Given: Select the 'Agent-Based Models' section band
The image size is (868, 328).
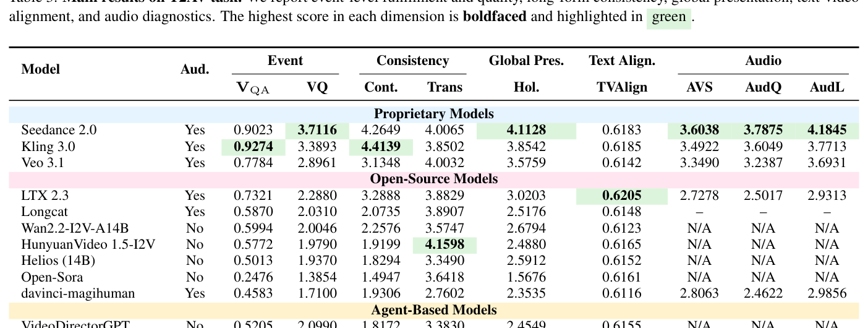Looking at the screenshot, I should coord(434,310).
